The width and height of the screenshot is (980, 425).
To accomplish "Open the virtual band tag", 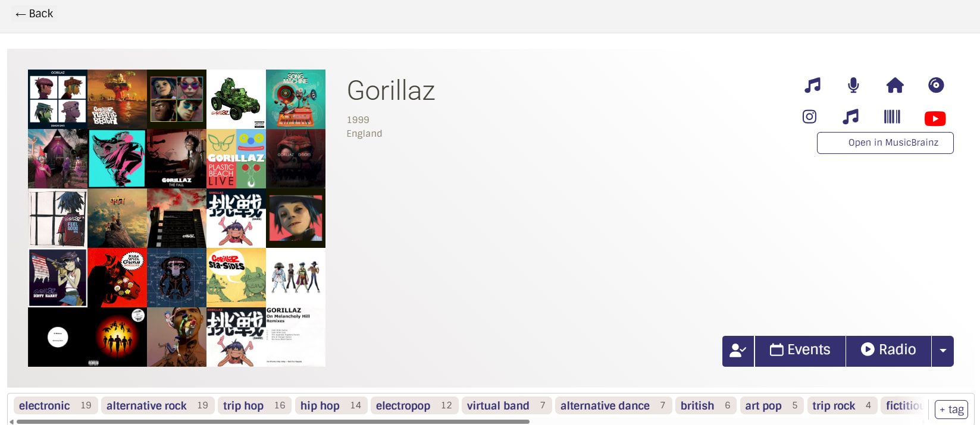I will (497, 405).
